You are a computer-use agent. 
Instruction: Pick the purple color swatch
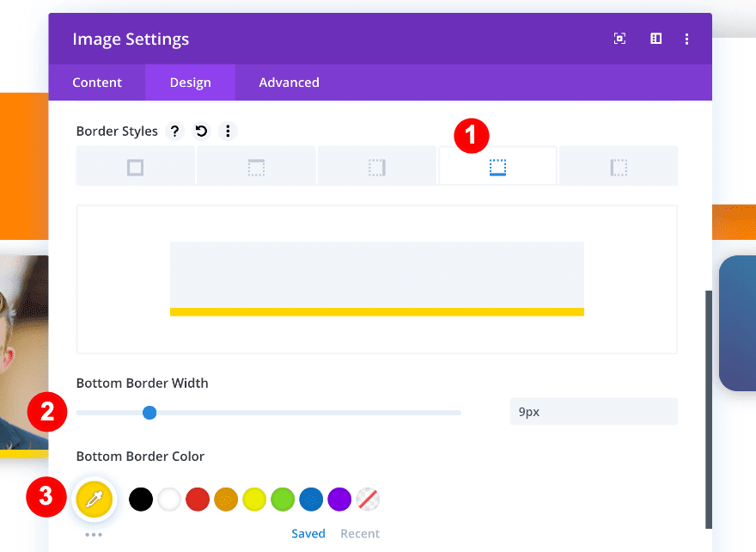[339, 499]
